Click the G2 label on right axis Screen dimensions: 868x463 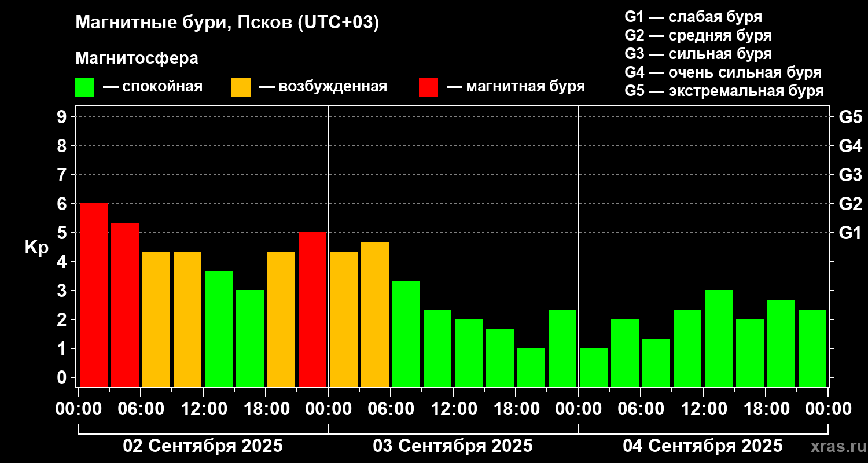[850, 204]
